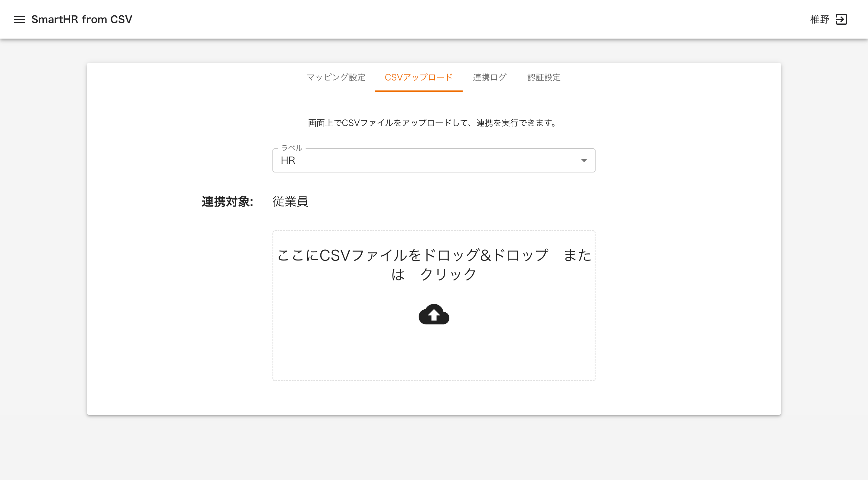
Task: Select the CSVアップロード tab
Action: tap(419, 77)
